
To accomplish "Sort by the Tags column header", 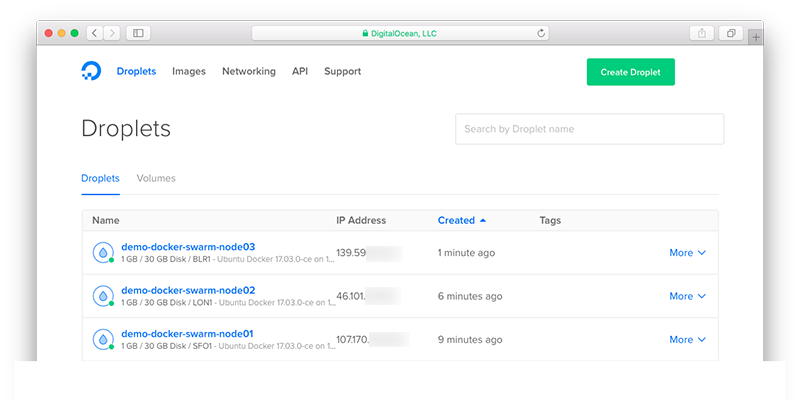I will 550,220.
